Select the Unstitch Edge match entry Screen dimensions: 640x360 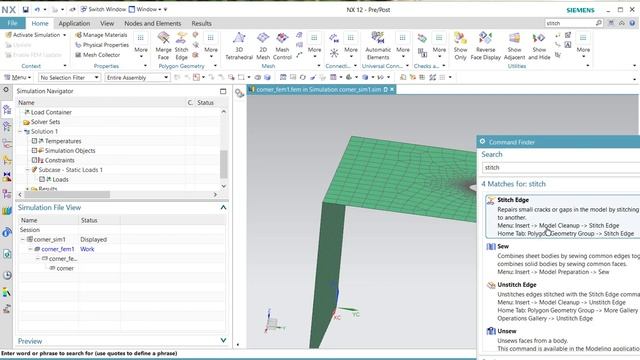[562, 301]
